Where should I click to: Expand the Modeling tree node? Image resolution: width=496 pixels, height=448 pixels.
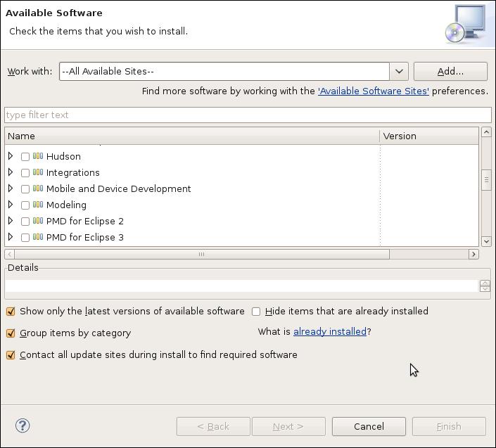click(10, 204)
